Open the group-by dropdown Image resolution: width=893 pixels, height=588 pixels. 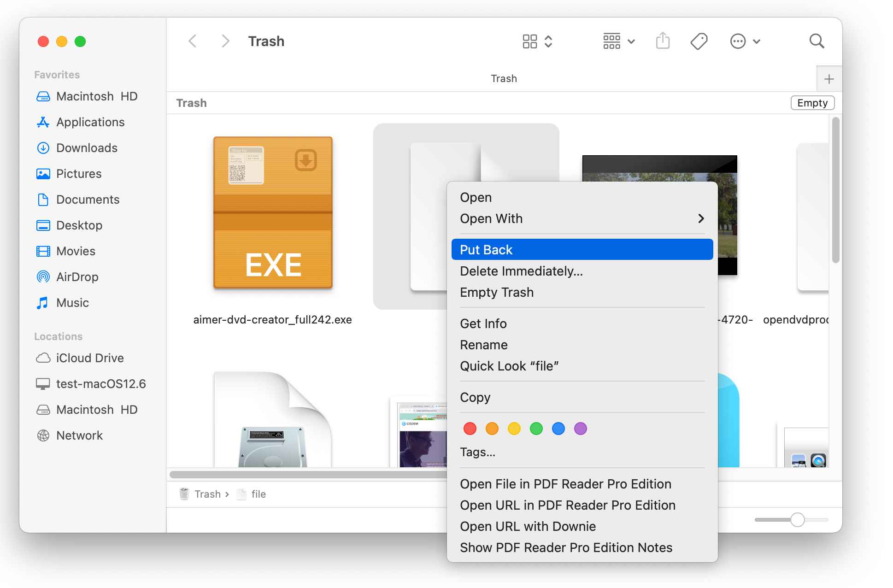619,41
